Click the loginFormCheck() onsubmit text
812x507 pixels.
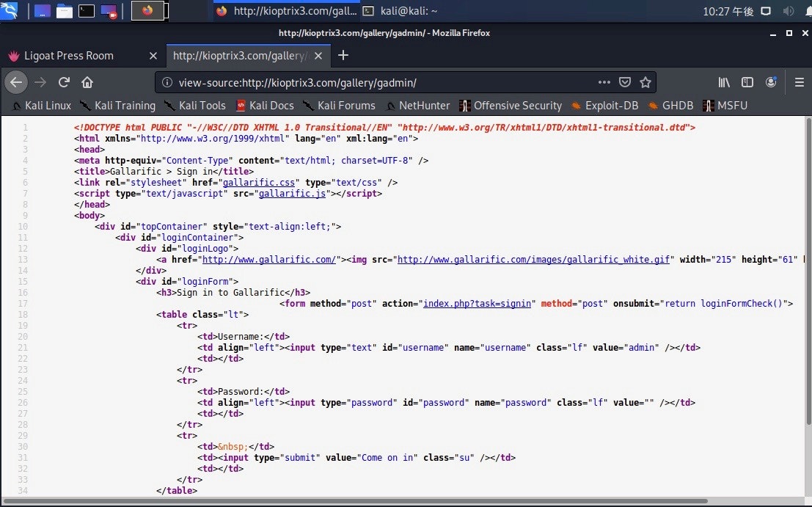pyautogui.click(x=741, y=304)
